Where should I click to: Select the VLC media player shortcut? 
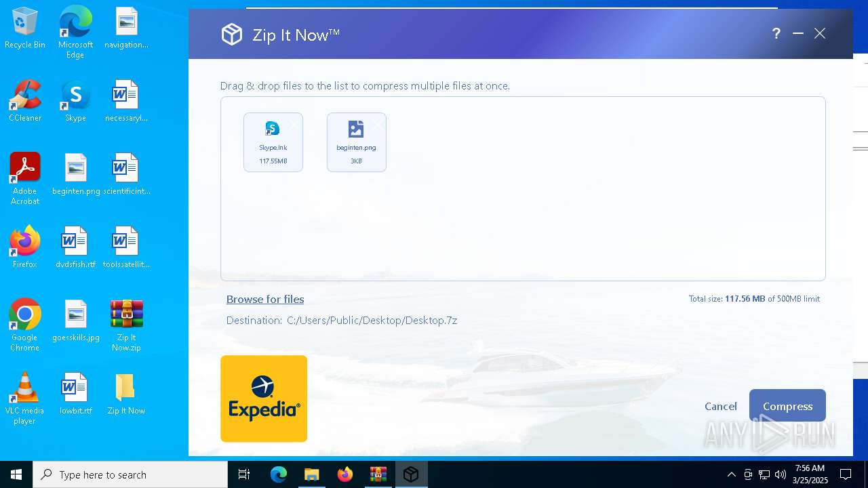25,399
